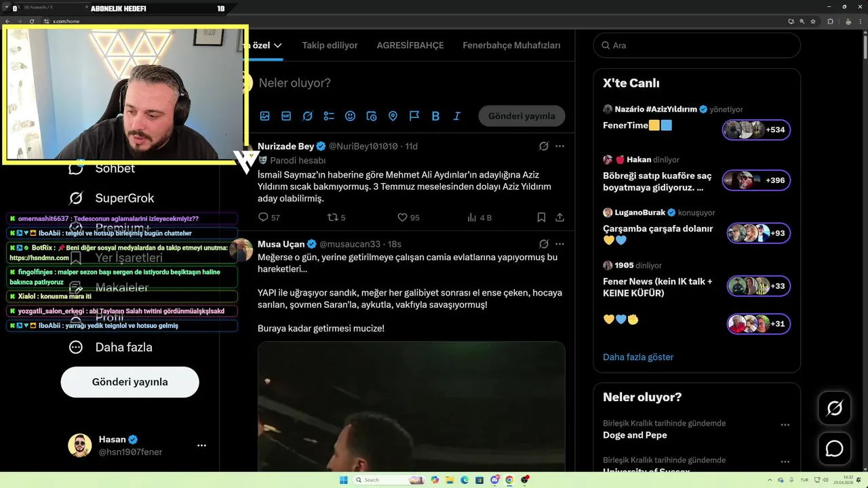Viewport: 868px width, 488px height.
Task: Open the 'Doge and Pepe' trending topic
Action: click(635, 435)
